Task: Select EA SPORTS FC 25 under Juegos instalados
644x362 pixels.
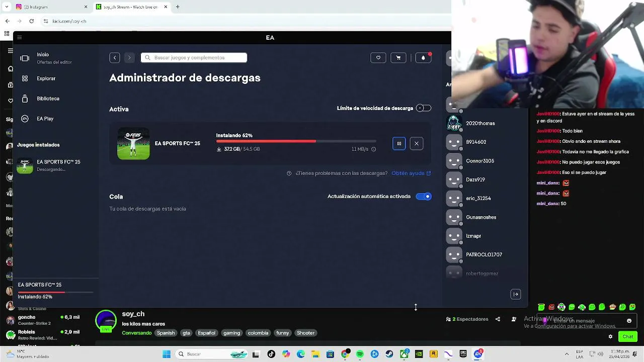Action: (x=55, y=165)
